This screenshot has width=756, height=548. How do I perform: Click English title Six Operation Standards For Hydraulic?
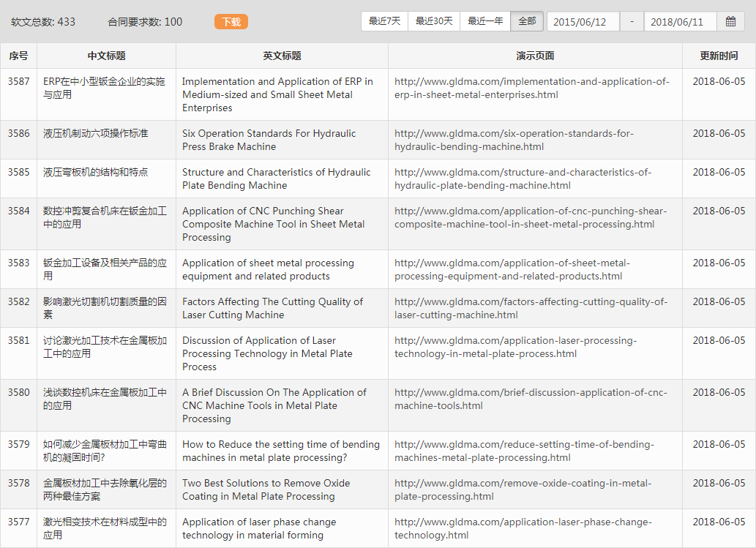coord(269,140)
